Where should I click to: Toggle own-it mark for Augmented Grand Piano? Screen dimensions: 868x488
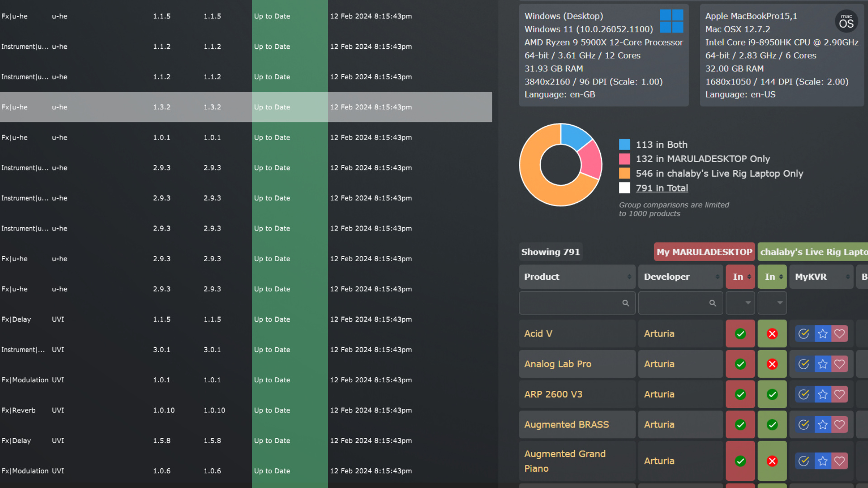804,461
